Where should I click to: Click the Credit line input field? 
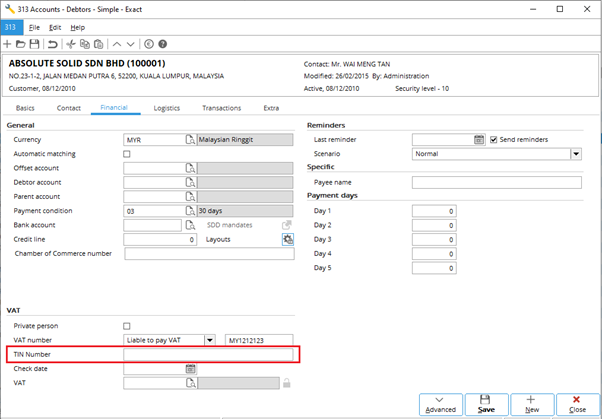pos(160,239)
